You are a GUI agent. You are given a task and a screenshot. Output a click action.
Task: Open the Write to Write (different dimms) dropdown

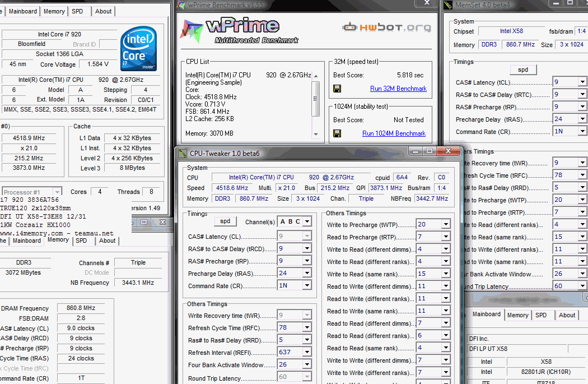(446, 360)
